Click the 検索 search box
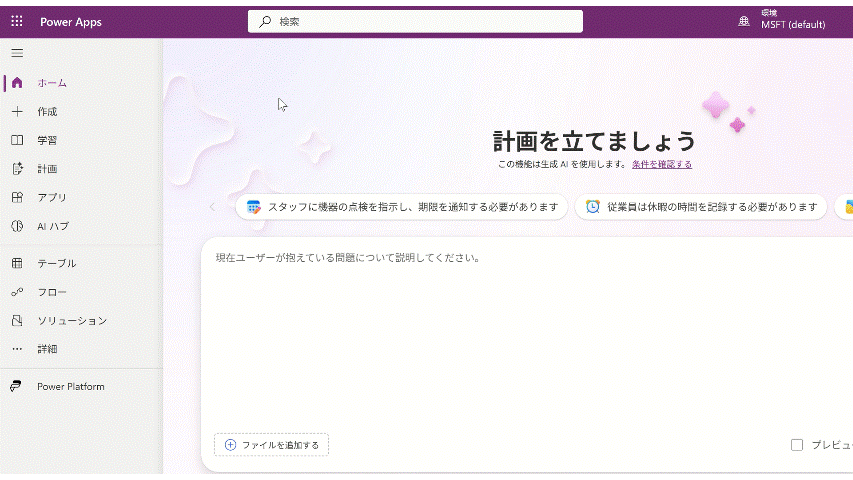Image resolution: width=853 pixels, height=480 pixels. pyautogui.click(x=415, y=21)
